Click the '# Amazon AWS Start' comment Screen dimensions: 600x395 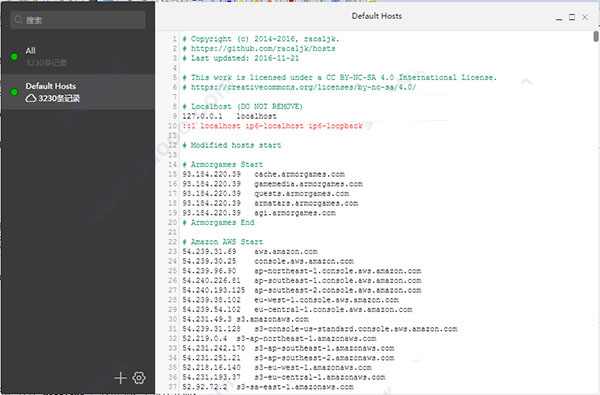click(x=223, y=242)
